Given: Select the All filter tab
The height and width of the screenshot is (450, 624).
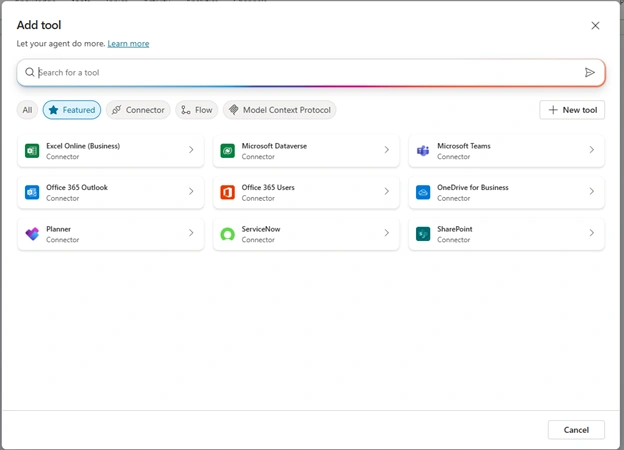Looking at the screenshot, I should coord(27,110).
